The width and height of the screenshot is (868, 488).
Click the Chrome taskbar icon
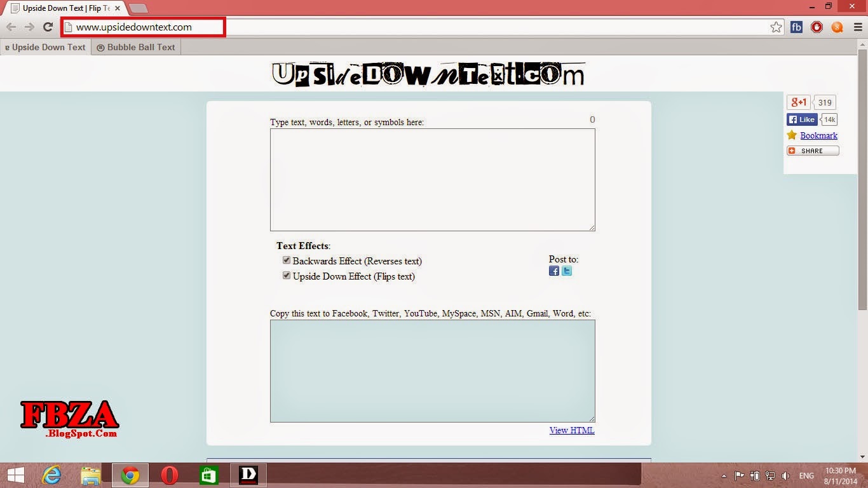[130, 475]
